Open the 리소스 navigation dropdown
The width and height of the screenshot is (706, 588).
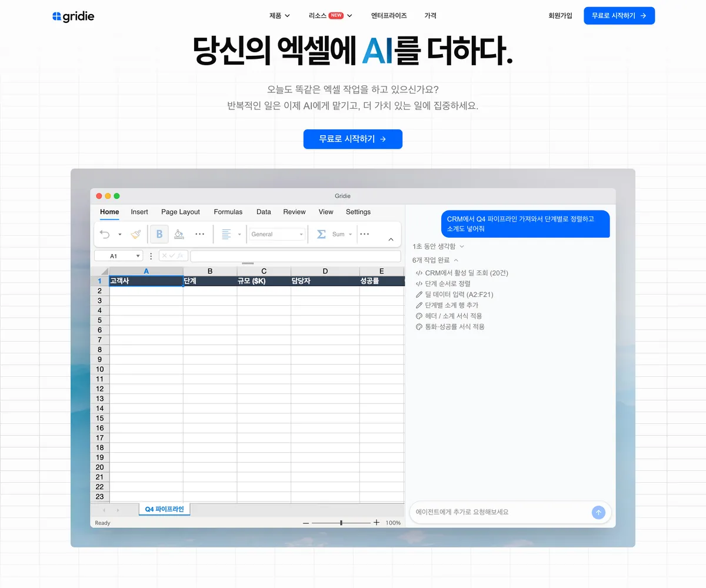coord(330,16)
